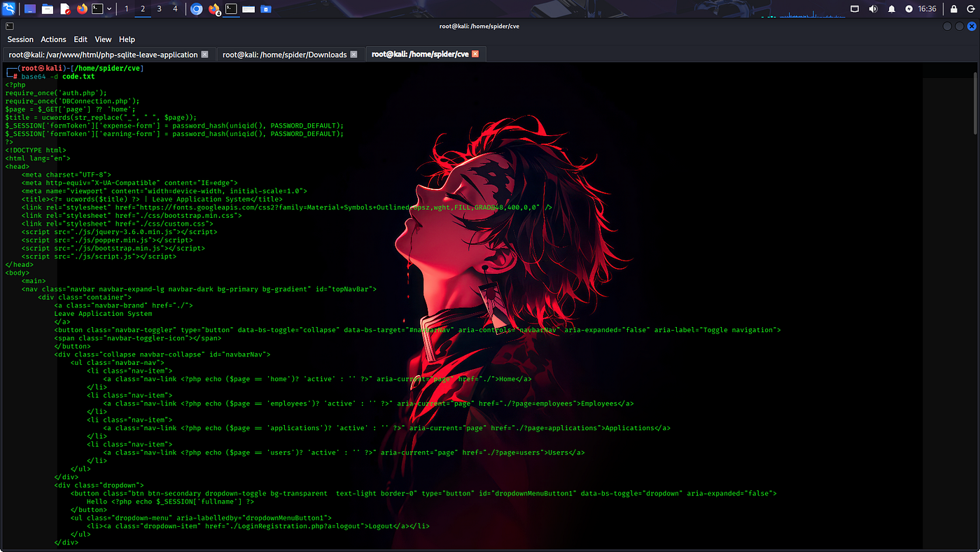Screen dimensions: 980x552
Task: Click the 'earning-form' formToken line
Action: click(174, 134)
